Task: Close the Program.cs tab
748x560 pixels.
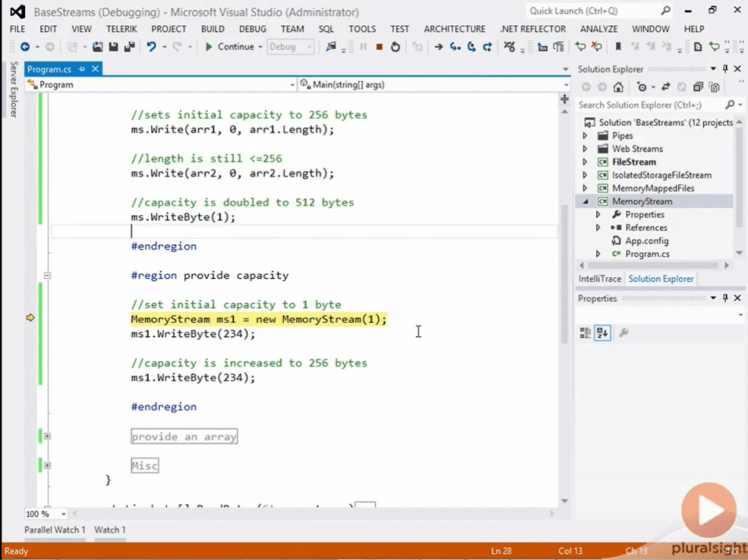Action: (95, 69)
